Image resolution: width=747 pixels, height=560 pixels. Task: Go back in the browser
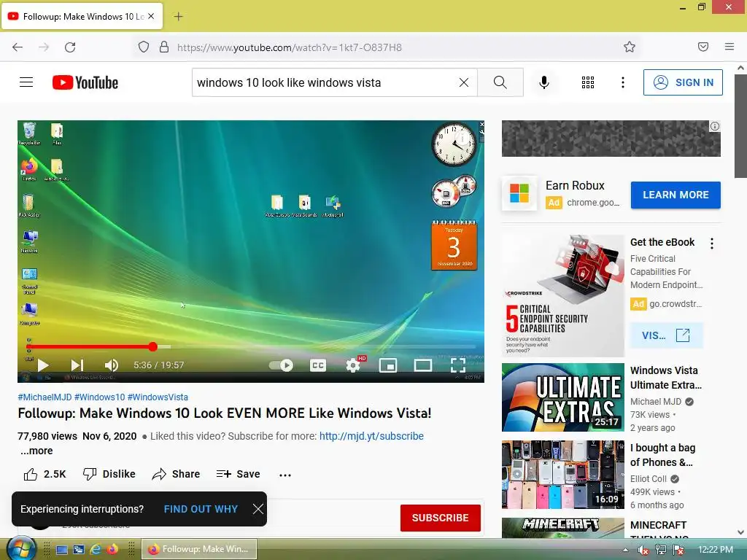point(18,47)
